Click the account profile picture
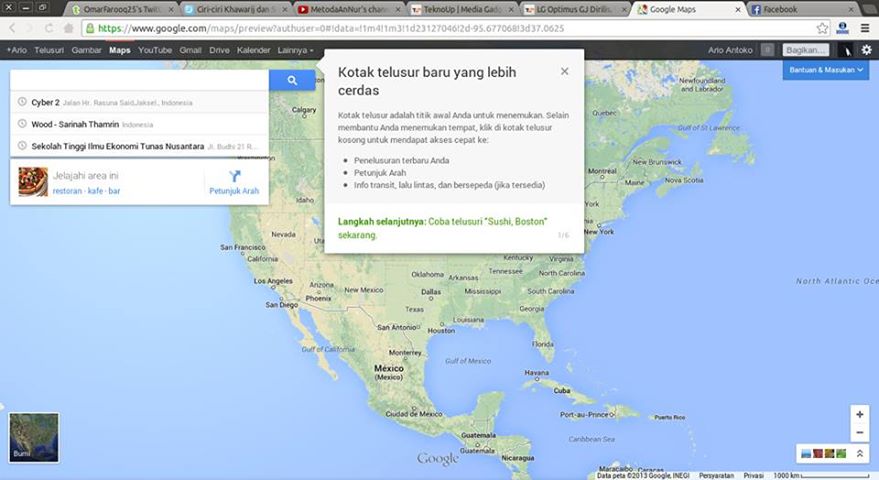879x480 pixels. coord(845,50)
